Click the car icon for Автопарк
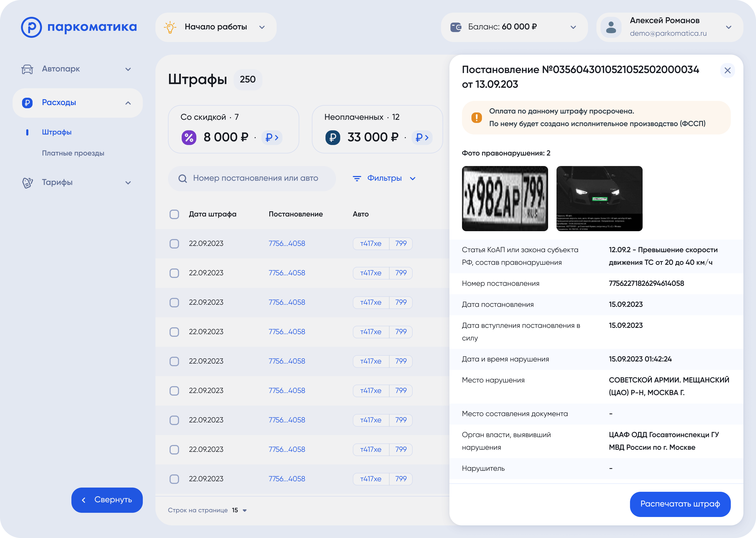756x538 pixels. 27,69
